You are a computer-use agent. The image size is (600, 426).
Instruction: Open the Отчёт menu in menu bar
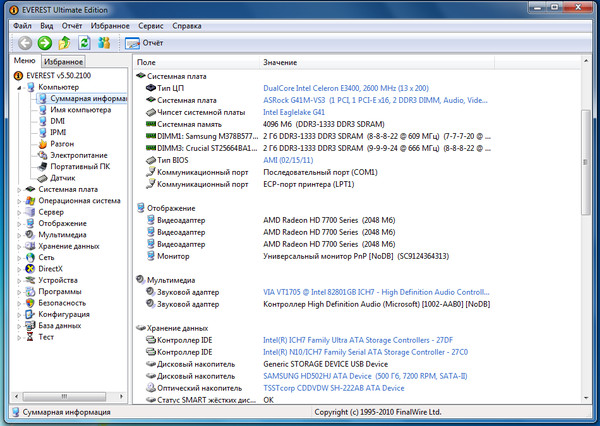click(x=72, y=26)
